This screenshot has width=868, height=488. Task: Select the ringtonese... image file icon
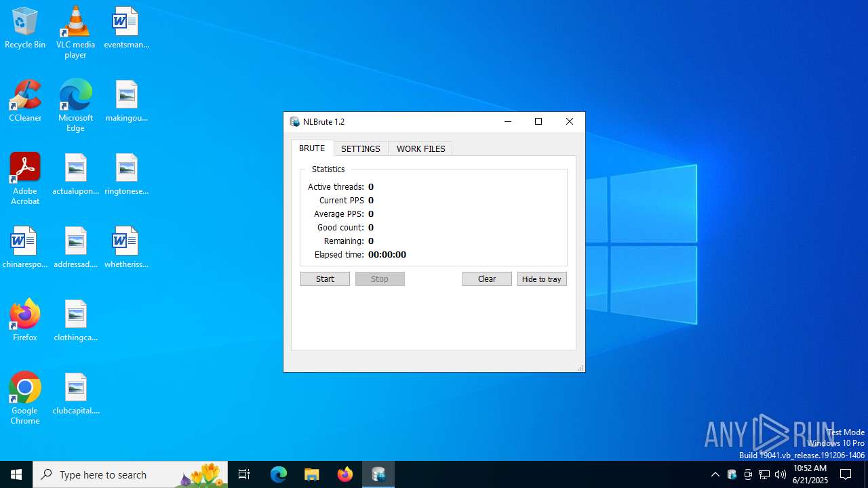pos(126,174)
